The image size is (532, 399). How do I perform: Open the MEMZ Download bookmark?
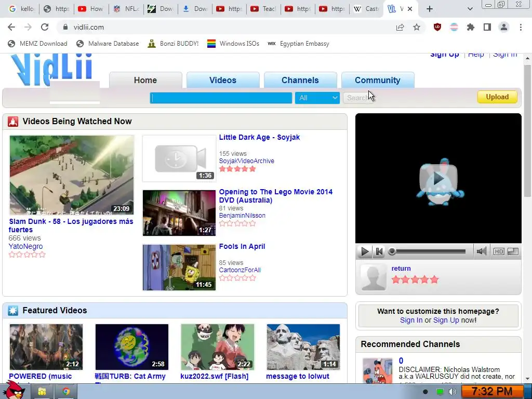[x=37, y=44]
